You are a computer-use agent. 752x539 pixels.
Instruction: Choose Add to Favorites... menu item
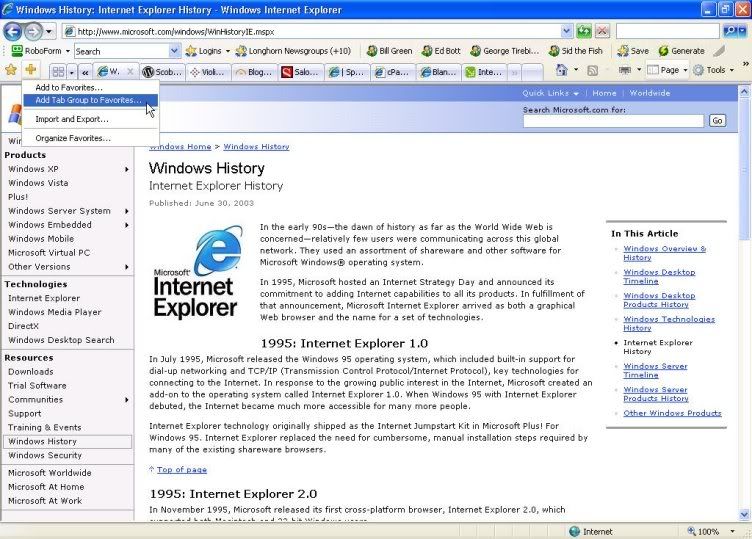[91, 88]
